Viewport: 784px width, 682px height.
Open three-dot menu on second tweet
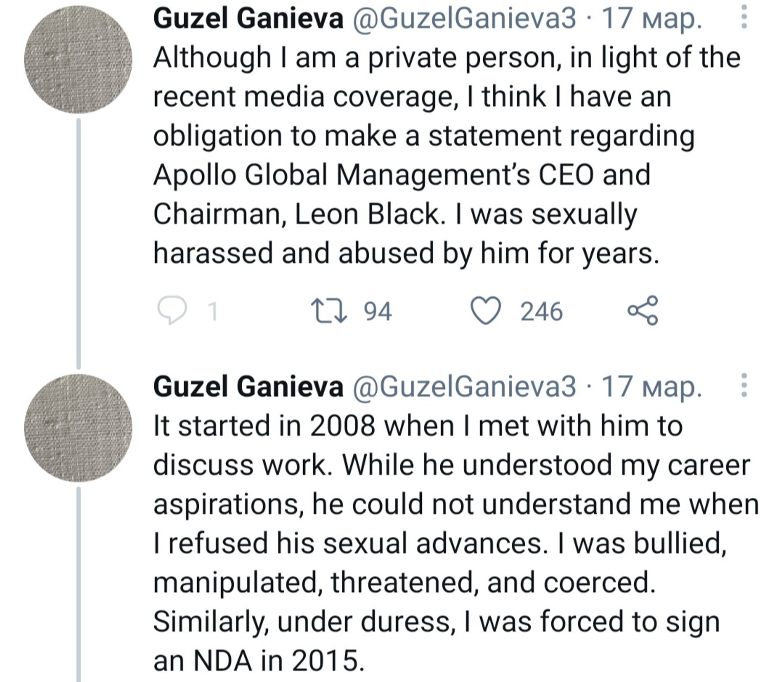click(x=744, y=385)
